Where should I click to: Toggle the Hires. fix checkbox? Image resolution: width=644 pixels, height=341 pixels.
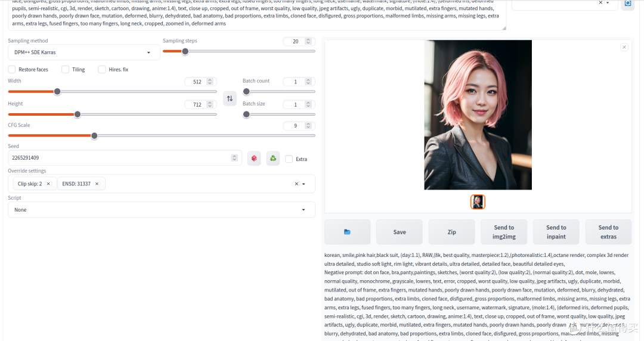point(102,69)
